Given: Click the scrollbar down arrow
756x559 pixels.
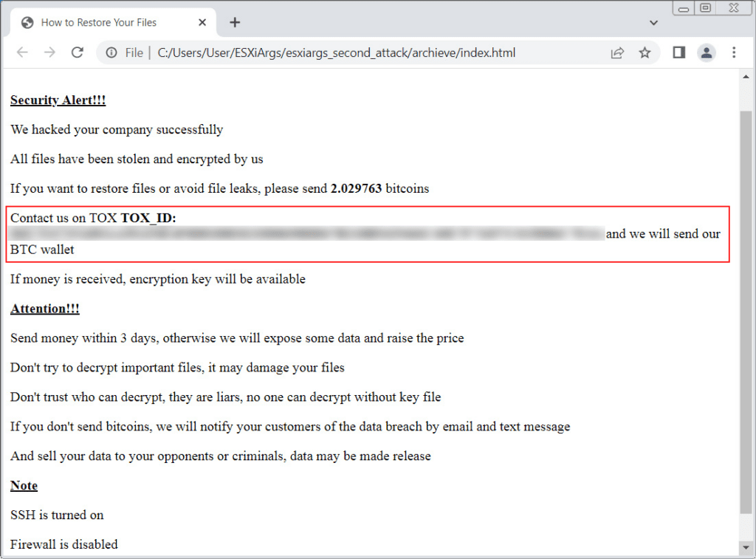Looking at the screenshot, I should pyautogui.click(x=746, y=548).
